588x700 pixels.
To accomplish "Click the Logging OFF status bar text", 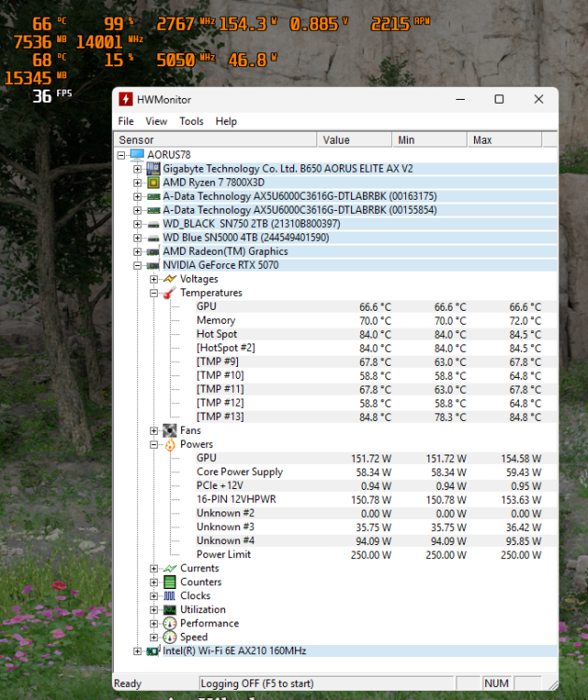I will click(258, 683).
